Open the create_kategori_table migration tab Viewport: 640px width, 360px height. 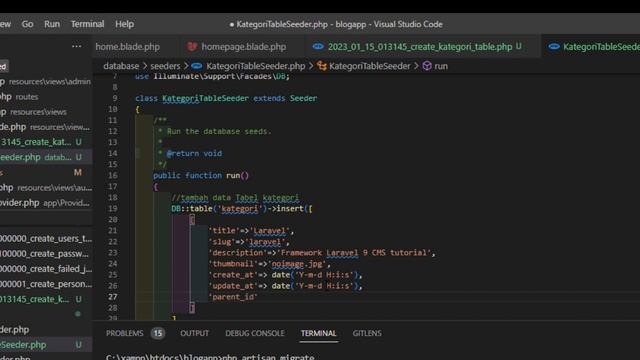pyautogui.click(x=420, y=47)
